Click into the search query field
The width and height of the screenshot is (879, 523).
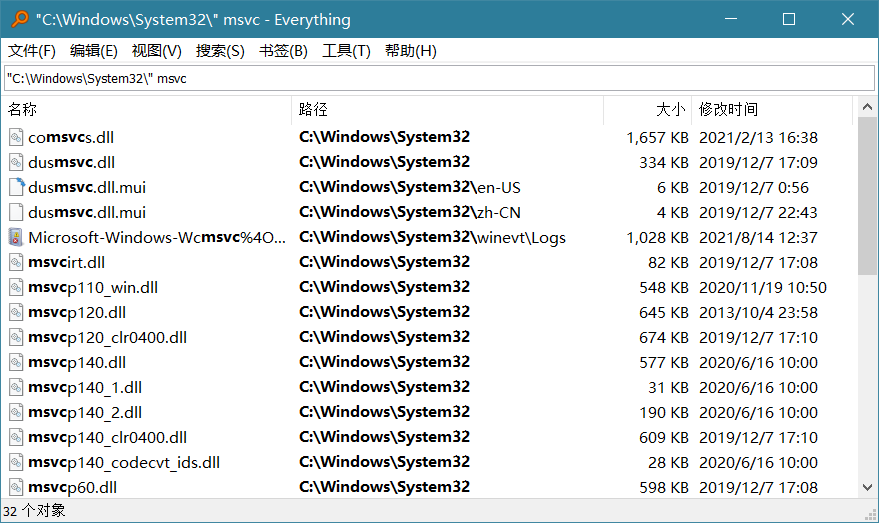[439, 78]
